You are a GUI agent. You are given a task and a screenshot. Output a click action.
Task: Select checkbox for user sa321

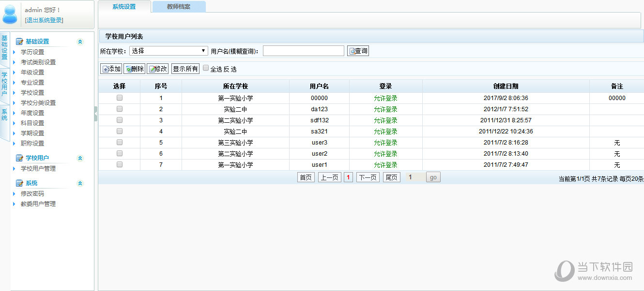pyautogui.click(x=120, y=131)
